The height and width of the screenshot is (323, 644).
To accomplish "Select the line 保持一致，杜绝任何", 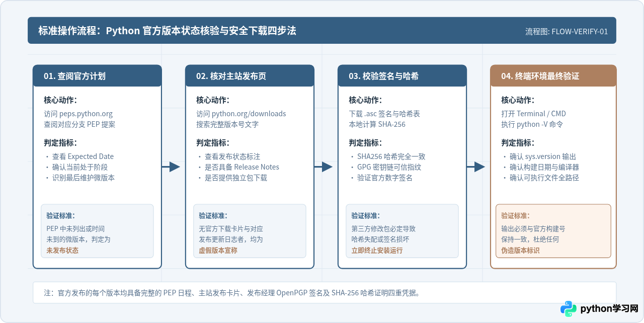I will (x=530, y=239).
